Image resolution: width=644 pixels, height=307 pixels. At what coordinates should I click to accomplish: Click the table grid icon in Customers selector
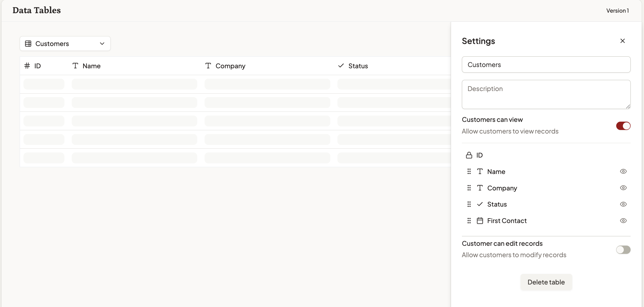point(28,43)
